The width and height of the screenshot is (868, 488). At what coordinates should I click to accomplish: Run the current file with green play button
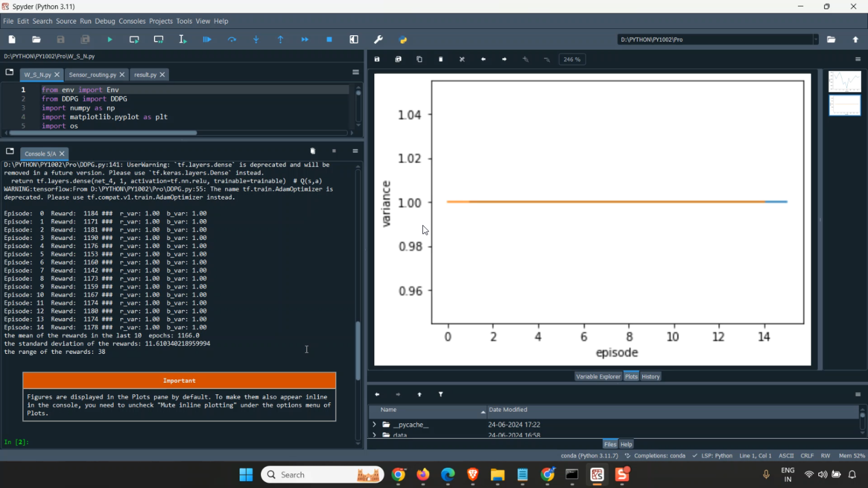[110, 40]
